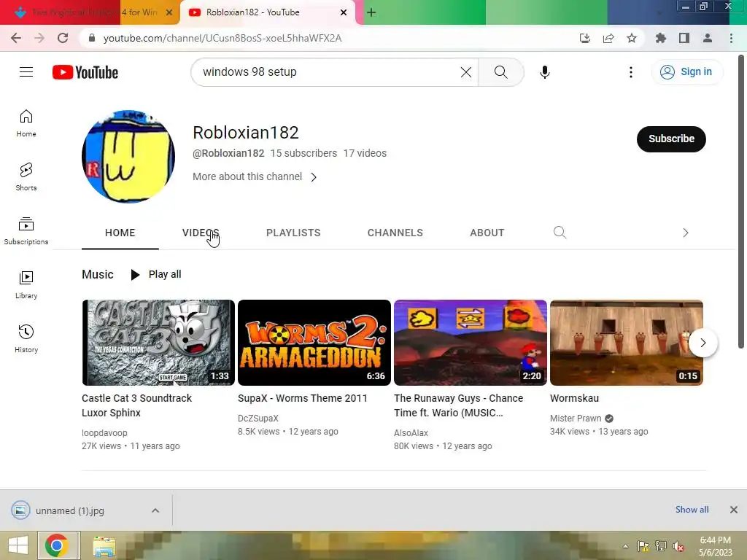747x560 pixels.
Task: Start voice search with microphone
Action: (544, 72)
